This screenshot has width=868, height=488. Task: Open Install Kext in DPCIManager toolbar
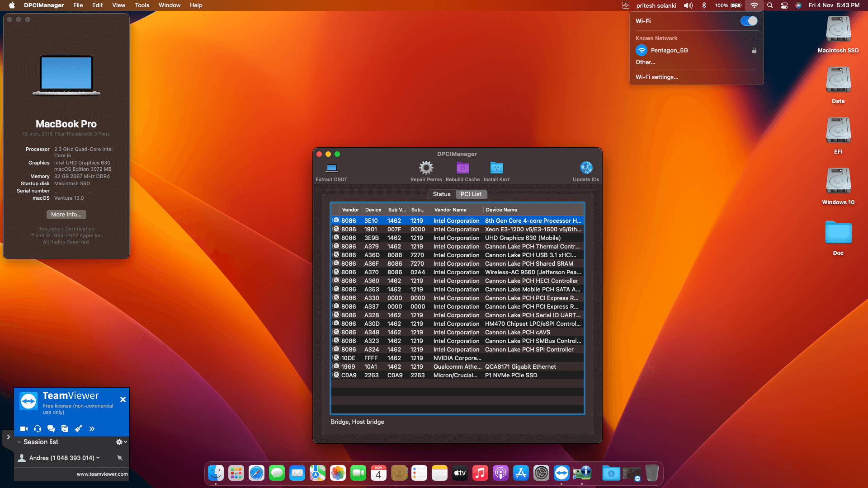point(496,168)
